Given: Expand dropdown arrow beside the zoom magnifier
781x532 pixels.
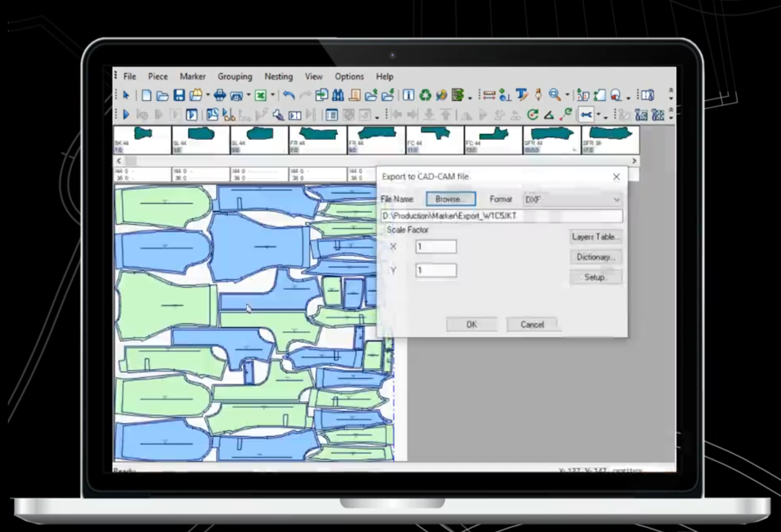Looking at the screenshot, I should coord(567,95).
